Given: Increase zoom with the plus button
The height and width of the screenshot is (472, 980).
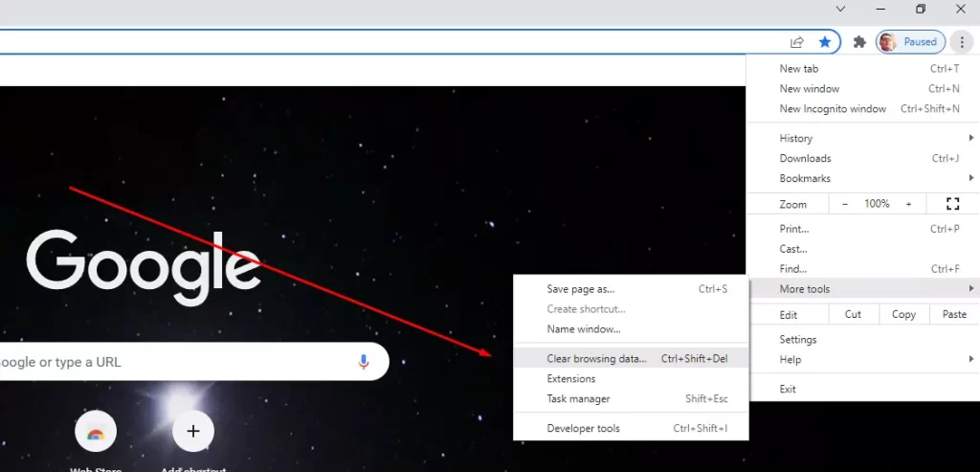Looking at the screenshot, I should click(x=909, y=204).
